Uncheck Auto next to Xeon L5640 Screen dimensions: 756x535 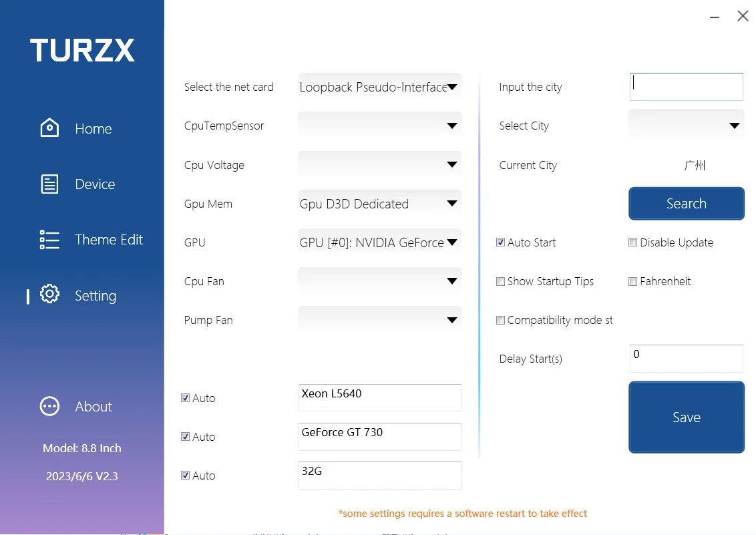click(x=185, y=398)
